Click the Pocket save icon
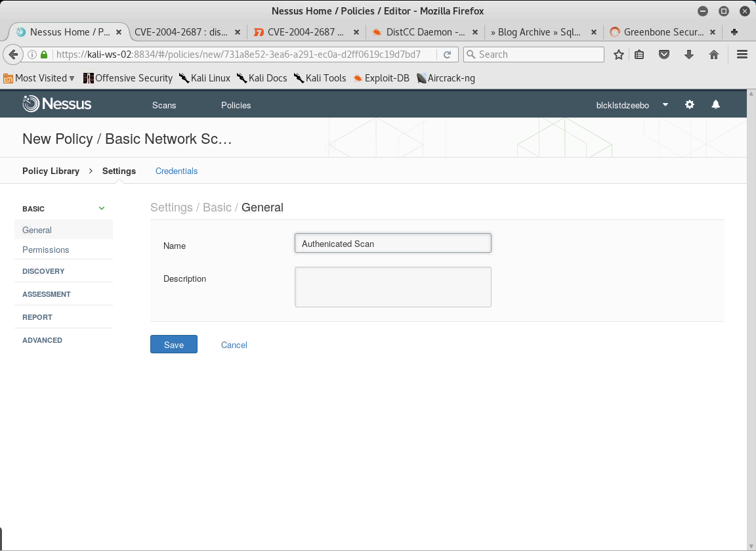 point(664,55)
